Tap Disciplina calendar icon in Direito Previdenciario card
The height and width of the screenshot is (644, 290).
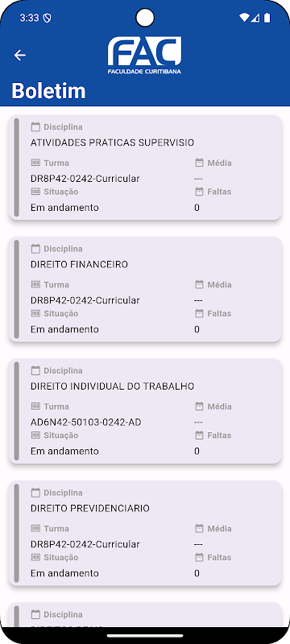pyautogui.click(x=35, y=493)
